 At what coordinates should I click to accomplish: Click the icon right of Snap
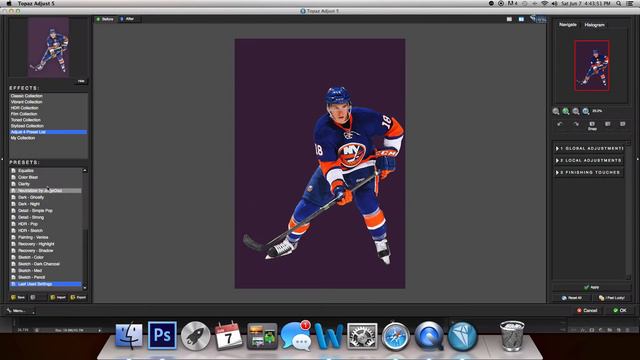[608, 124]
